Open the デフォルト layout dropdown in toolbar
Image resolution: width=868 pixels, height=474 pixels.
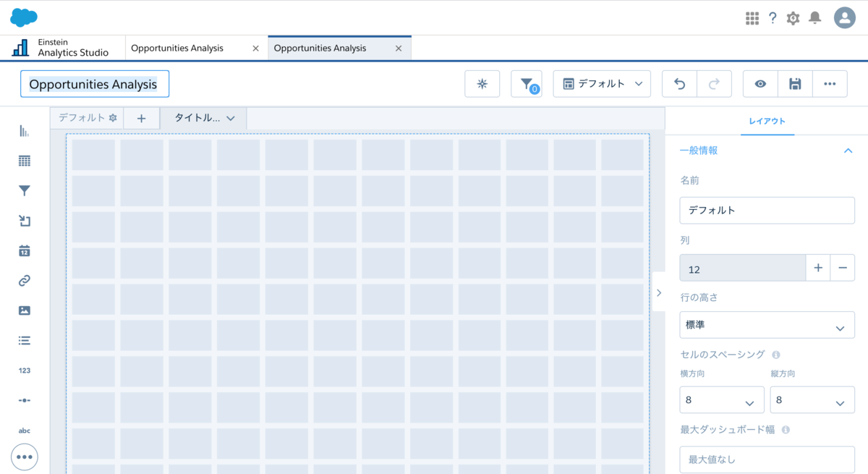[602, 84]
